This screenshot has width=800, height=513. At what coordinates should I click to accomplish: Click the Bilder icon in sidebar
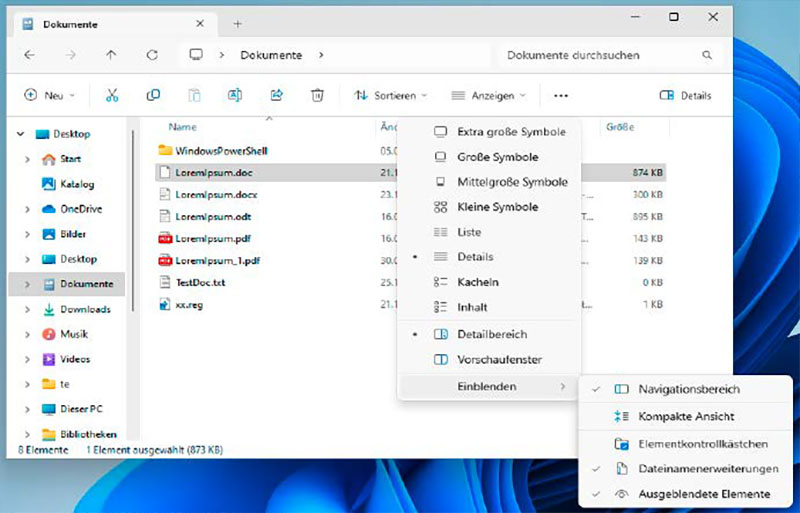(48, 234)
